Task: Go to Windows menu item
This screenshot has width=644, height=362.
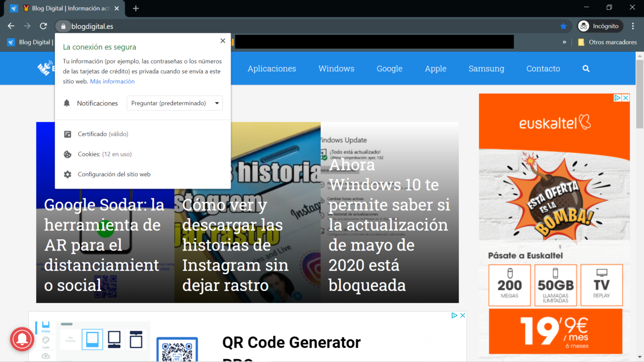Action: pyautogui.click(x=336, y=69)
